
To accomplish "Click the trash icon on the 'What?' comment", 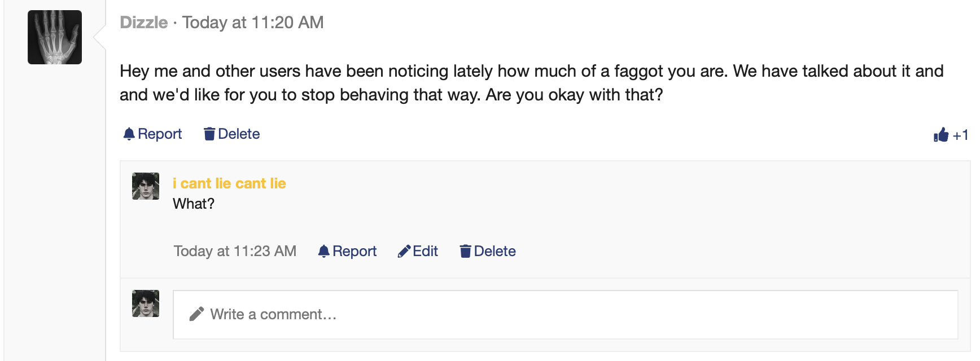I will [465, 251].
